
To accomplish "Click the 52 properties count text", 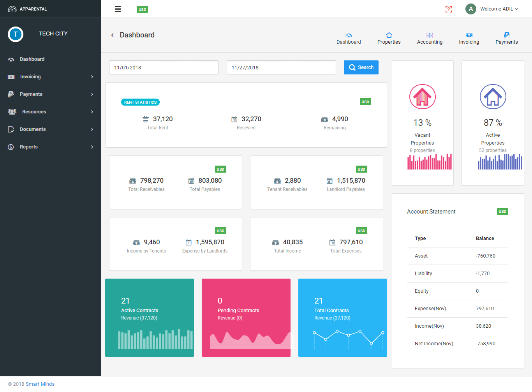I will 493,150.
